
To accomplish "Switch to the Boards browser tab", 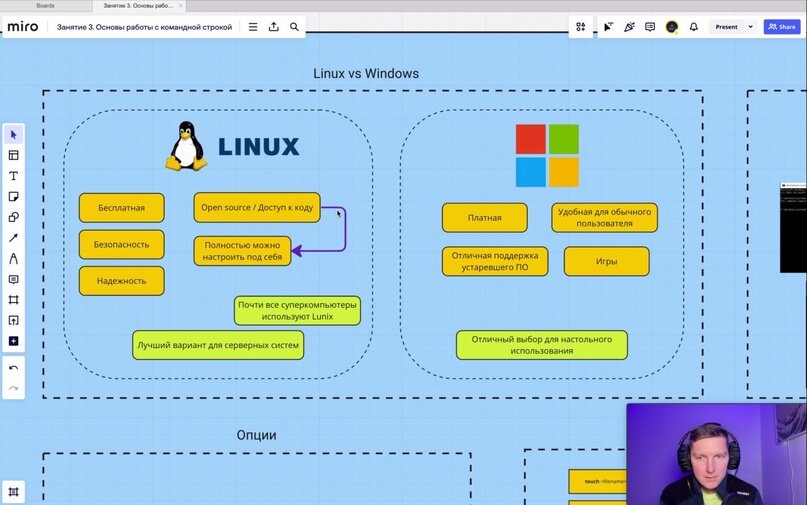I will 45,6.
